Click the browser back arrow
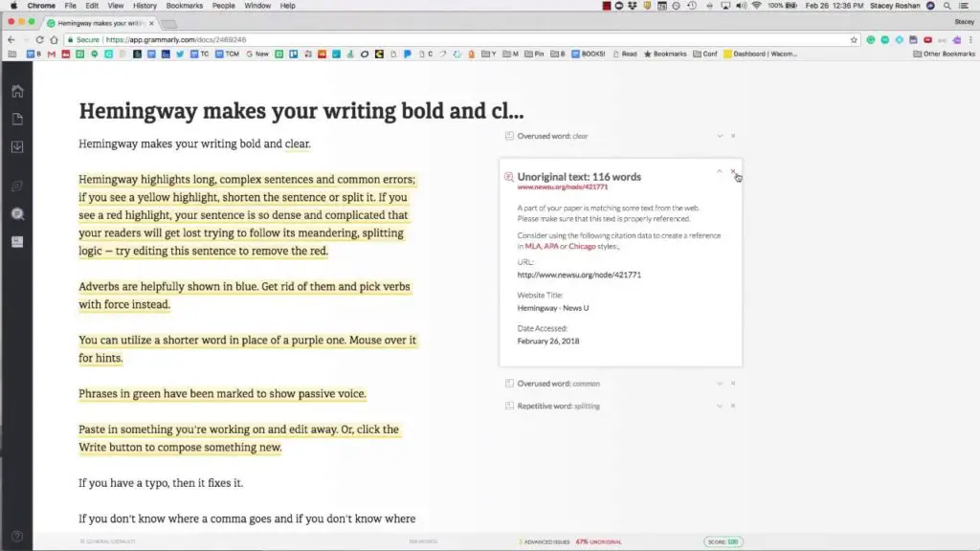 coord(11,39)
